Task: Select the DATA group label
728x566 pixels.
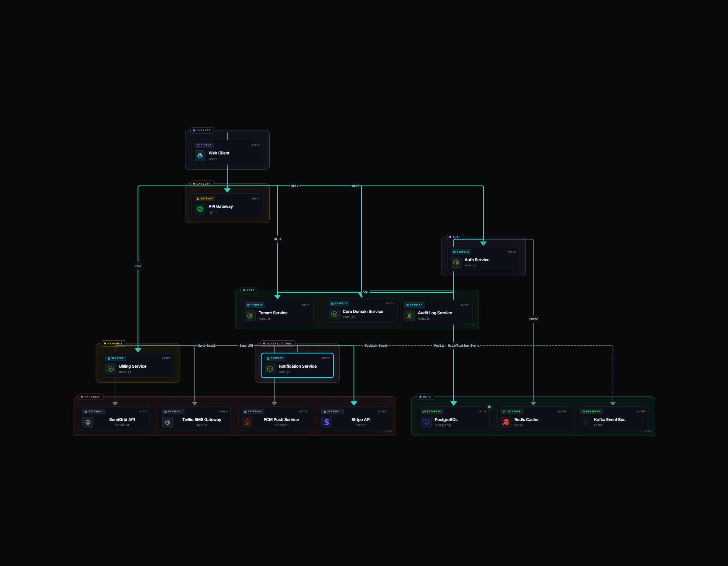Action: point(425,396)
